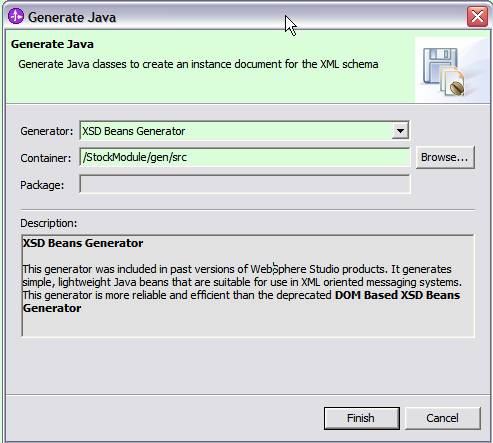Open the Browse... container chooser

(x=445, y=157)
